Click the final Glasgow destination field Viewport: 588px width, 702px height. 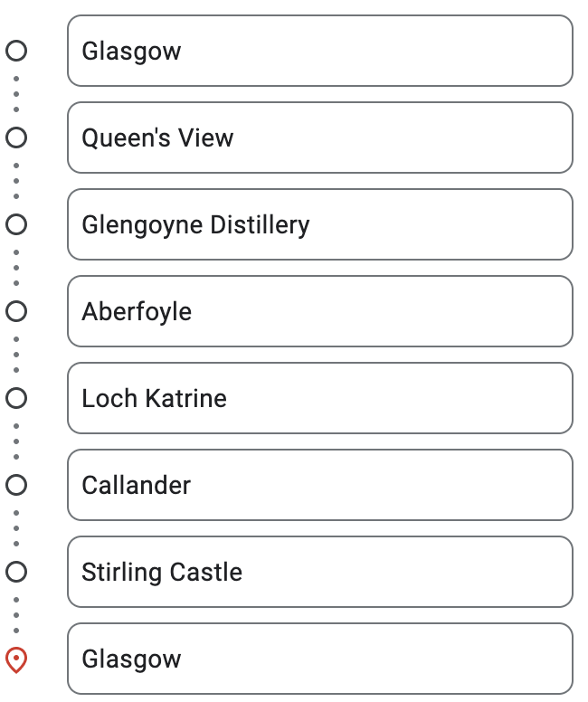tap(320, 659)
